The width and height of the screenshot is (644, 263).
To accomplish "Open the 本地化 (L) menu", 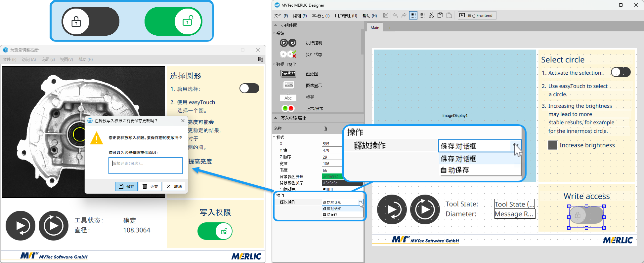I will point(321,16).
